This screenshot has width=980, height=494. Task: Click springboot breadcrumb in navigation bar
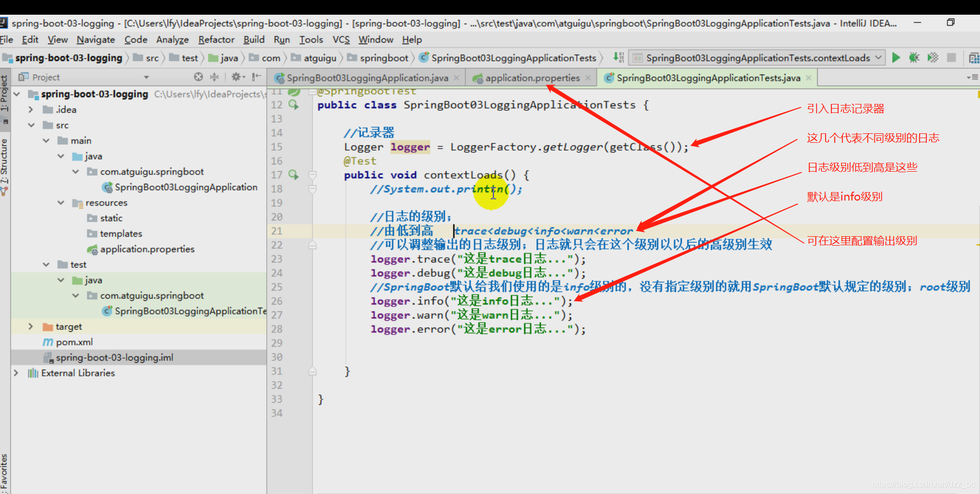[x=378, y=58]
